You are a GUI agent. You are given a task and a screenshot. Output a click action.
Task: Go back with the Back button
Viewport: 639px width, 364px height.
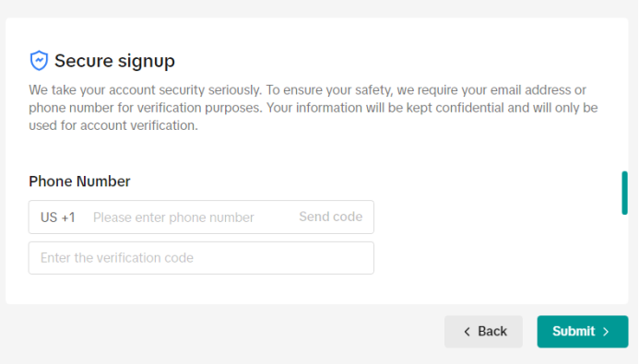(x=483, y=332)
